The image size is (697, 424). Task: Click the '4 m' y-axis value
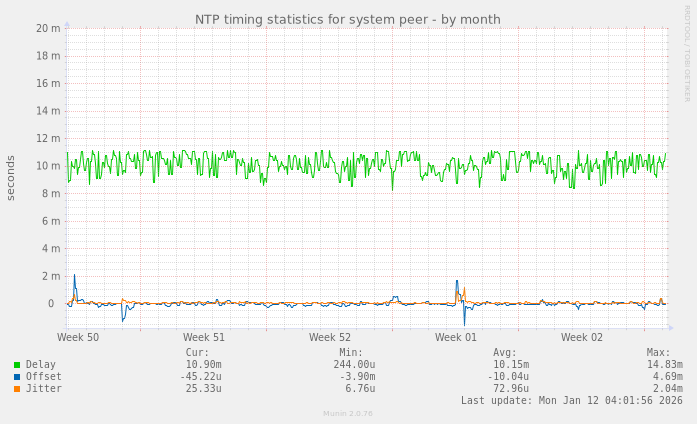pos(51,249)
